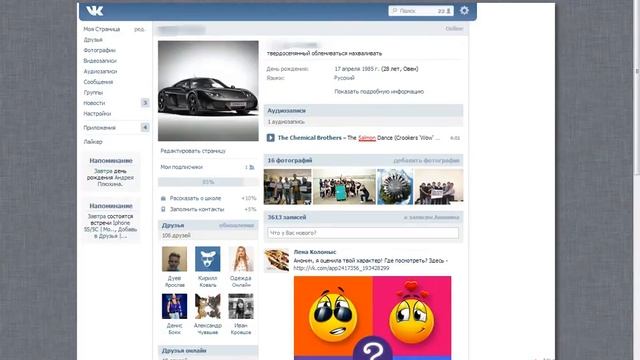Open Друзья in left menu
Viewport: 640px width, 360px height.
click(93, 40)
